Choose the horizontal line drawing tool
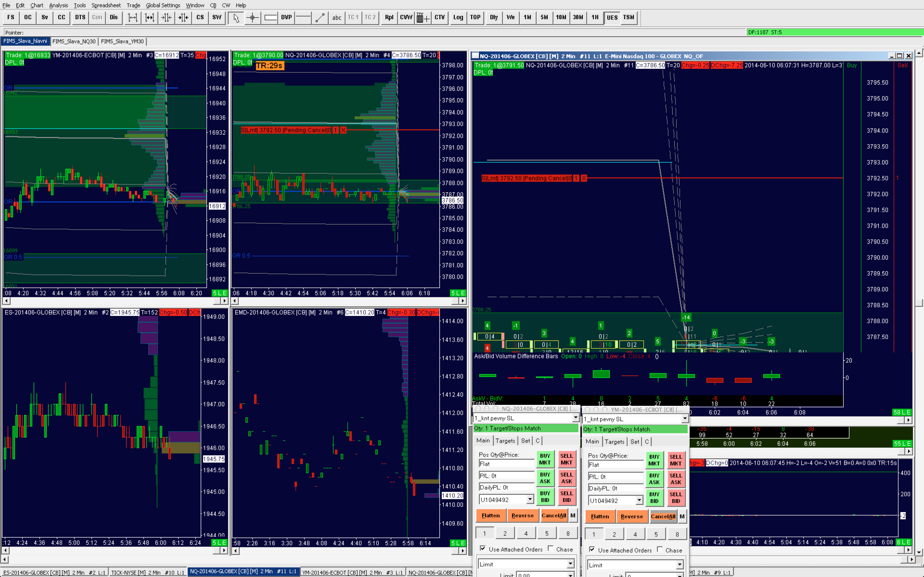The width and height of the screenshot is (924, 577). pos(303,18)
